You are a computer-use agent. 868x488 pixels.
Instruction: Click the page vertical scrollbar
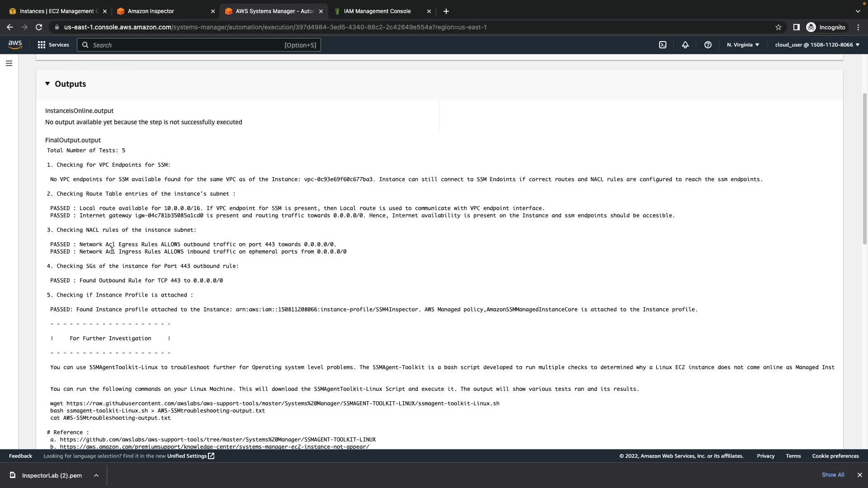tap(865, 167)
